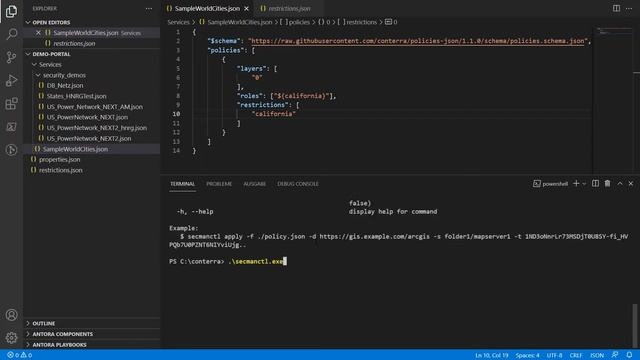Screen dimensions: 640x360
Task: Click the editor minimap preview
Action: point(613,31)
